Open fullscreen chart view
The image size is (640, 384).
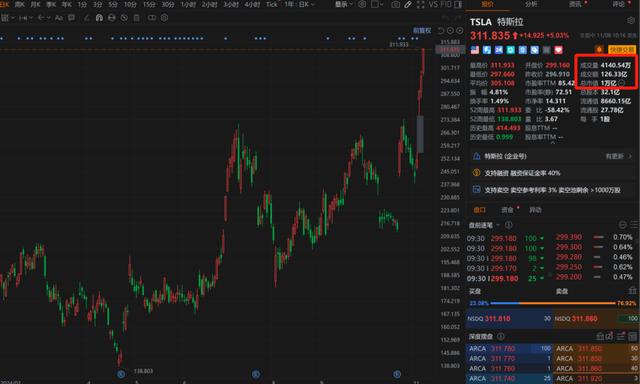[420, 4]
